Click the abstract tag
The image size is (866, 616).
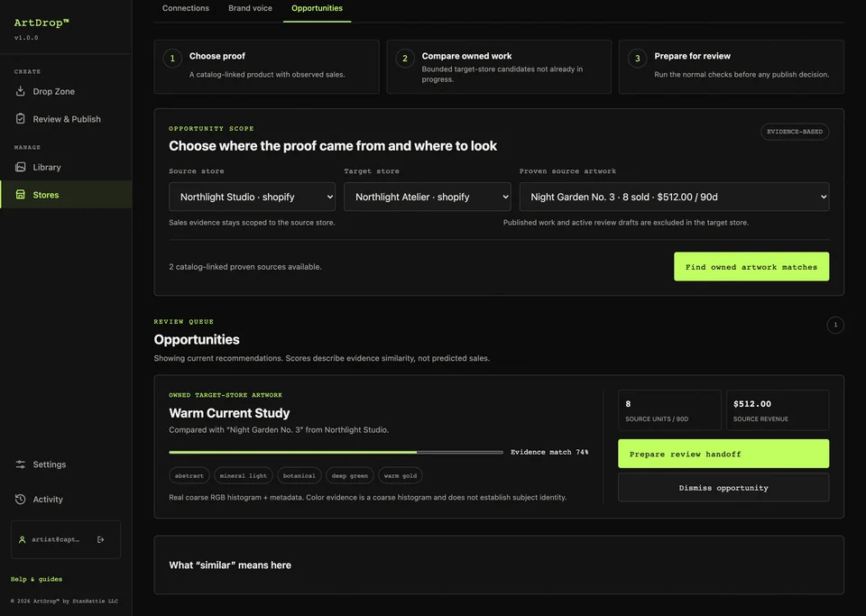[189, 475]
